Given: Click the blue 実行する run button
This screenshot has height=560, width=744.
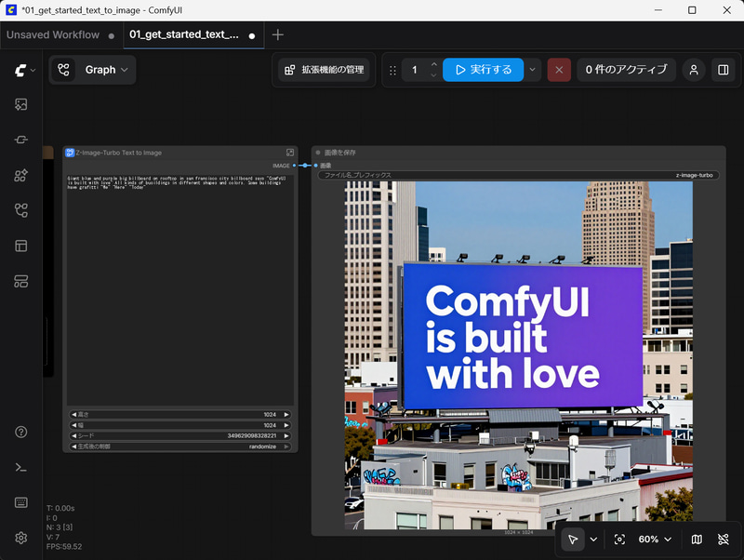Looking at the screenshot, I should (484, 70).
